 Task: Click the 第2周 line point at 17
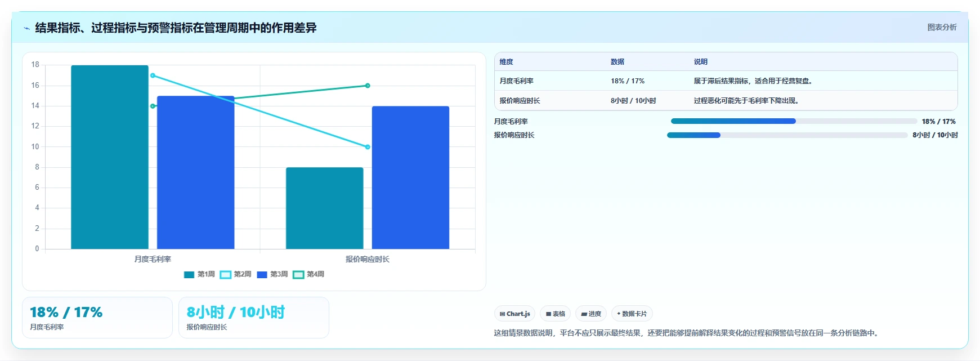click(x=153, y=75)
